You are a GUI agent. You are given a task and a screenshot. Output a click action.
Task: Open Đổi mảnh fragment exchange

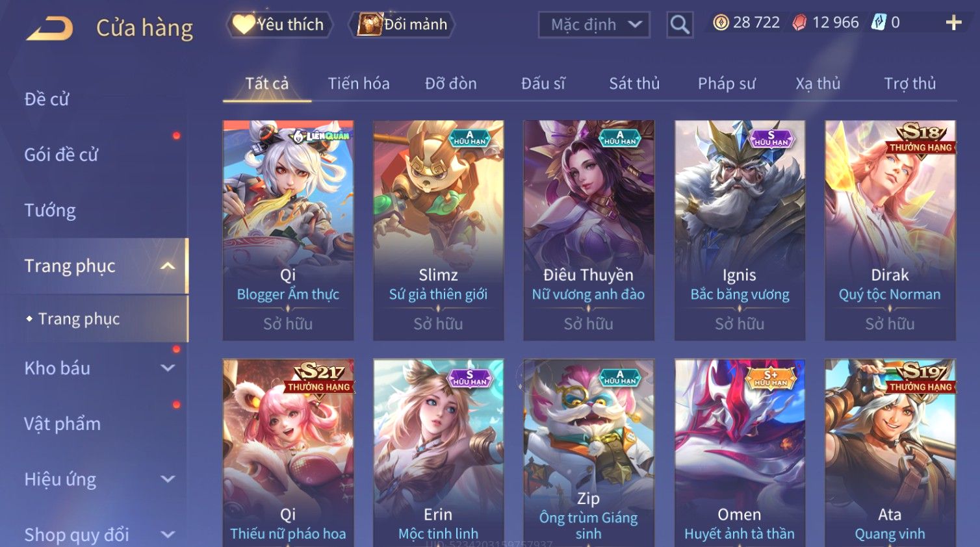click(x=402, y=25)
